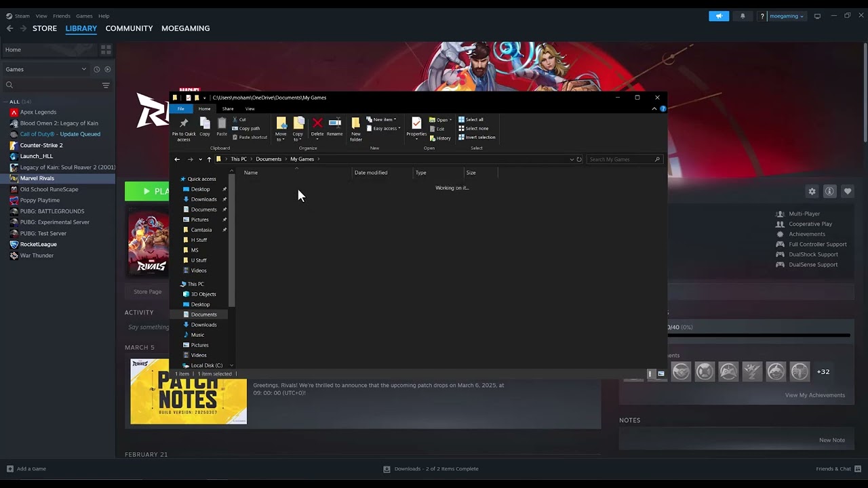Image resolution: width=868 pixels, height=488 pixels.
Task: Click Select all in the ribbon
Action: click(x=471, y=119)
